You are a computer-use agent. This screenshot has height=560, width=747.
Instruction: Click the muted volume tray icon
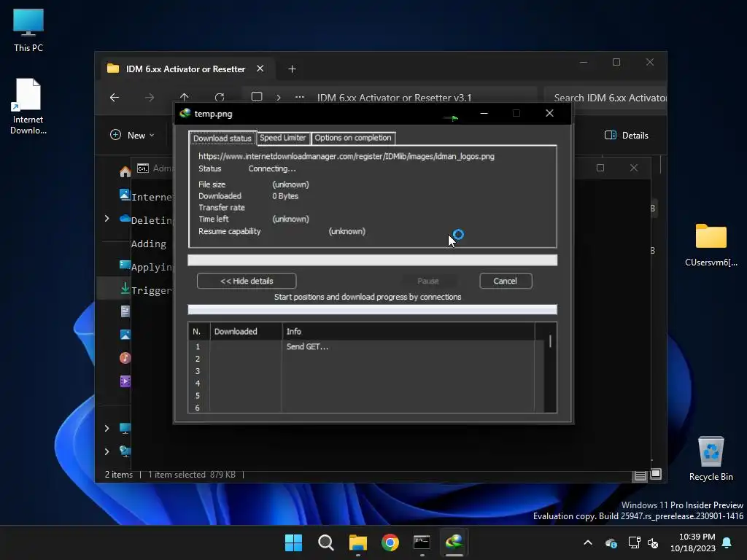click(653, 542)
